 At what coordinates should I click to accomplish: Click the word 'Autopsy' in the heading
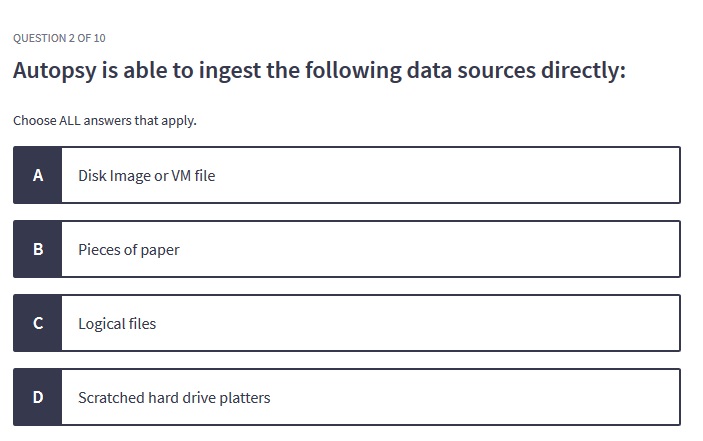click(x=53, y=73)
